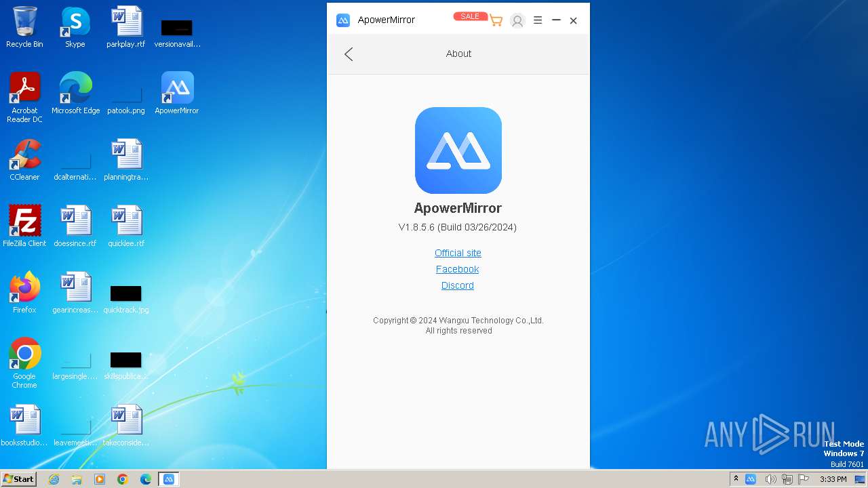Click the ApowerMirror taskbar button
Viewport: 868px width, 488px height.
169,479
